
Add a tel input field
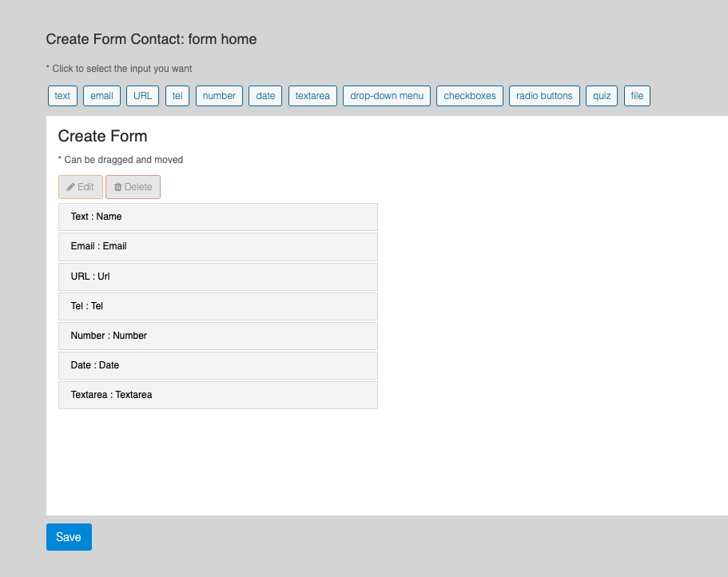tap(177, 96)
